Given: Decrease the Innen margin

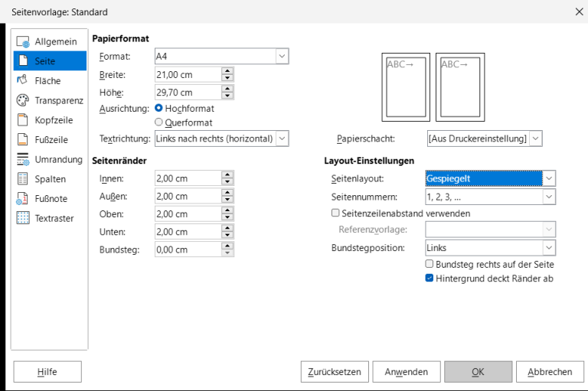Looking at the screenshot, I should click(227, 182).
